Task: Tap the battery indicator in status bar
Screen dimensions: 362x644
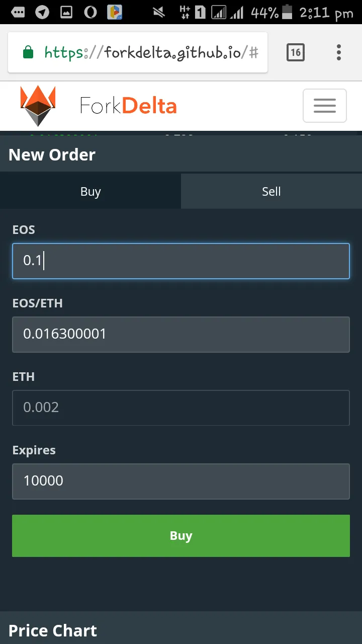Action: [x=287, y=12]
